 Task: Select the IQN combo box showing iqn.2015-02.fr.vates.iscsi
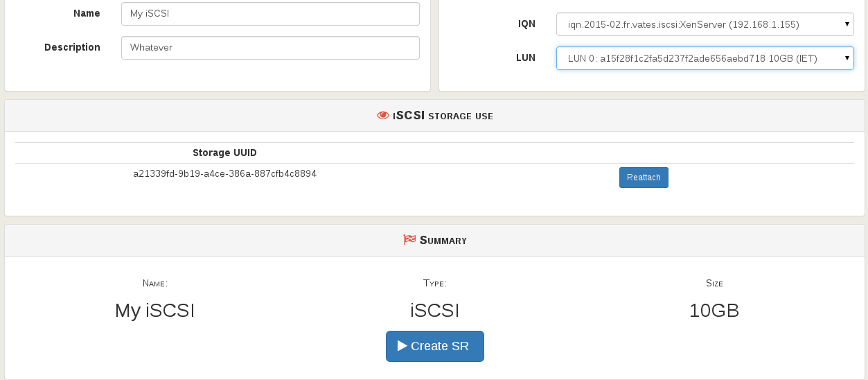[705, 24]
